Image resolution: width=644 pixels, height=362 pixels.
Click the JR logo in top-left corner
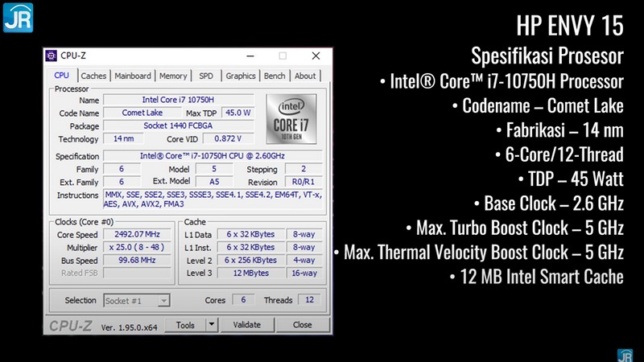point(17,19)
